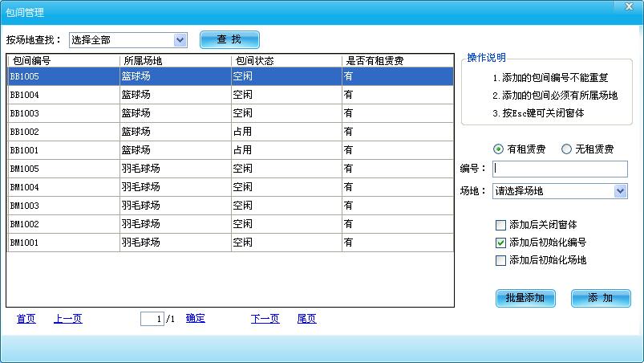Expand the 请选择场地 dropdown

coord(620,191)
